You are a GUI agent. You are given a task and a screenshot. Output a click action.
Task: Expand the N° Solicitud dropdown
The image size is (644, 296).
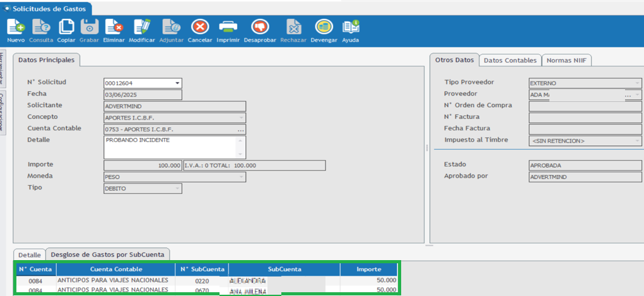click(177, 83)
